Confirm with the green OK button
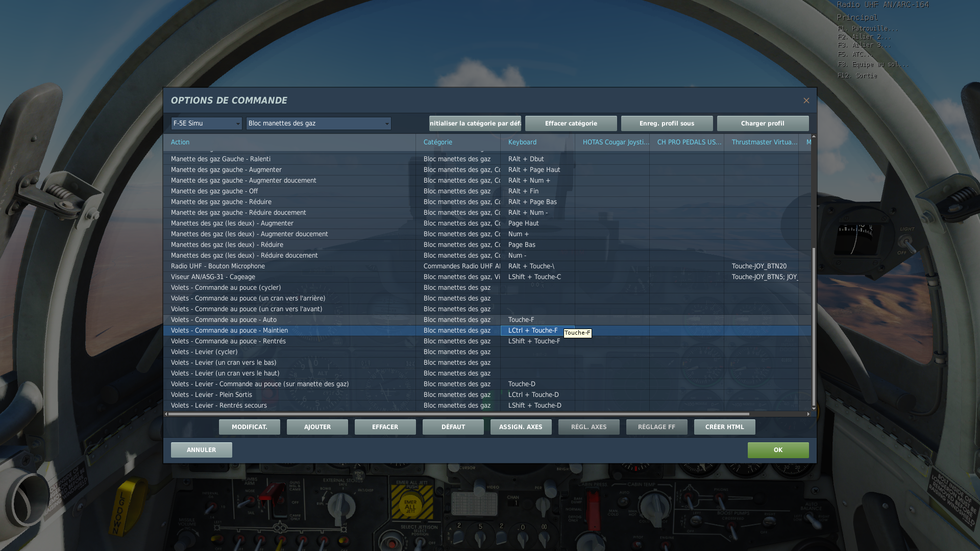Image resolution: width=980 pixels, height=551 pixels. [778, 450]
